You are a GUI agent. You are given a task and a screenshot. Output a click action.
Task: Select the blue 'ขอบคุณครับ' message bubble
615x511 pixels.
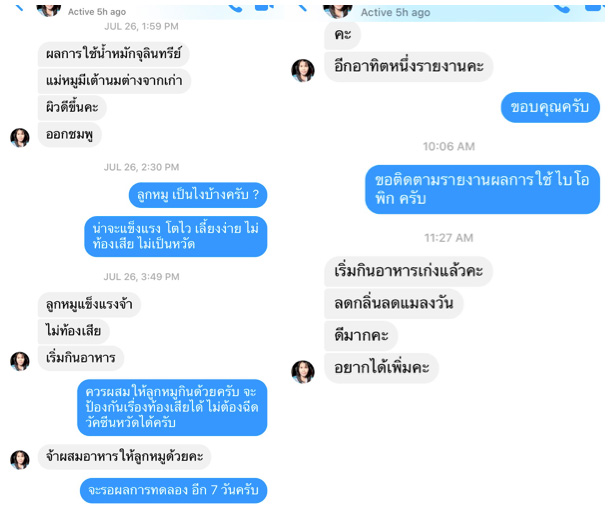point(550,107)
